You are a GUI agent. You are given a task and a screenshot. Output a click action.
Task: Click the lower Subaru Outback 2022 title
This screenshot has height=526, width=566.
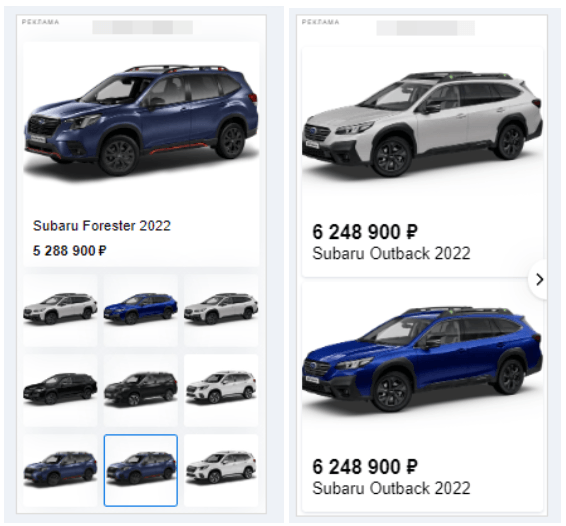coord(391,488)
